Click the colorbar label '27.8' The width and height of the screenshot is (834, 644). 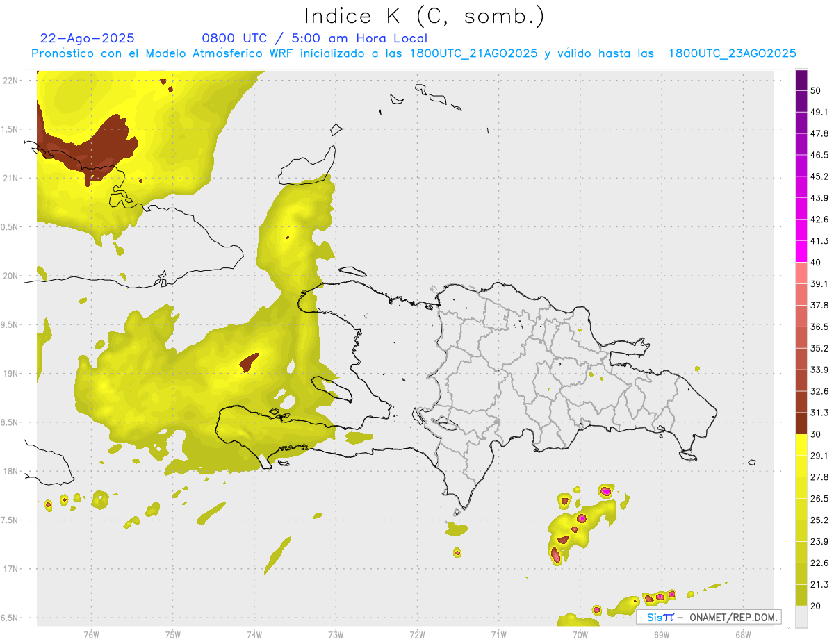click(819, 477)
